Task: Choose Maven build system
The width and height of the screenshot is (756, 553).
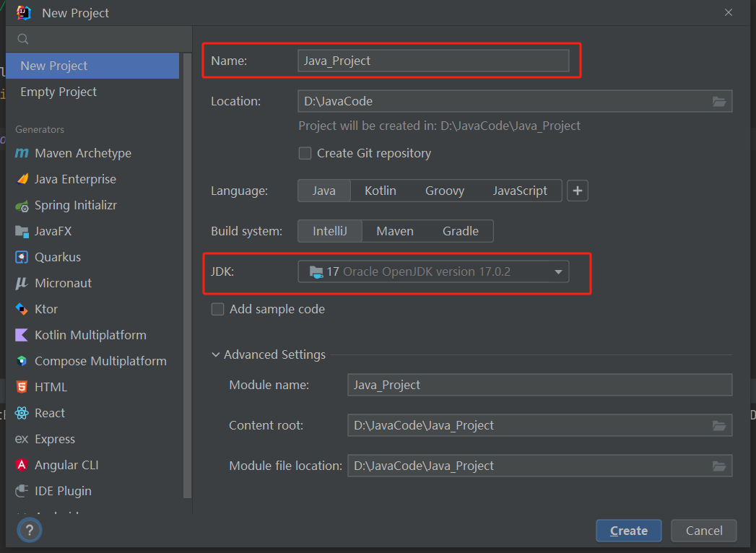Action: [395, 232]
